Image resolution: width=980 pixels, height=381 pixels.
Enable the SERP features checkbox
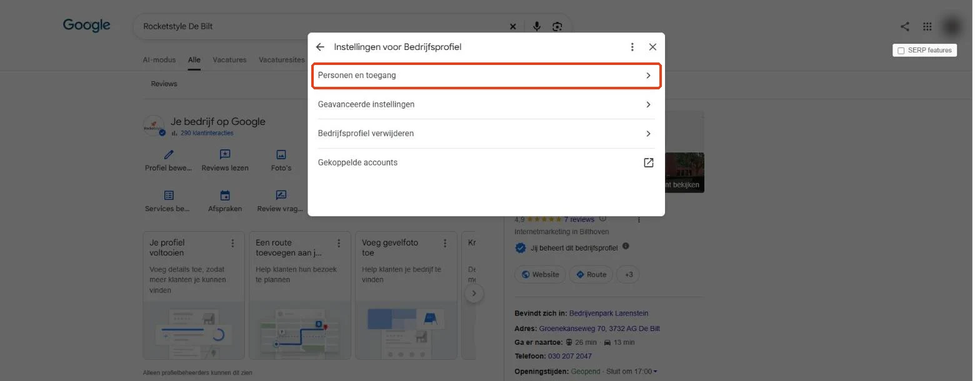pos(901,51)
